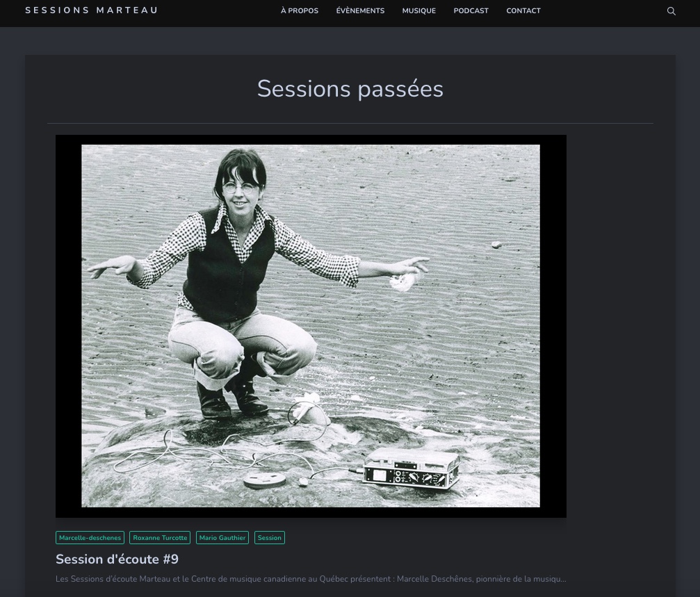Click the search magnifier icon in header
Viewport: 700px width, 597px height.
[x=671, y=11]
